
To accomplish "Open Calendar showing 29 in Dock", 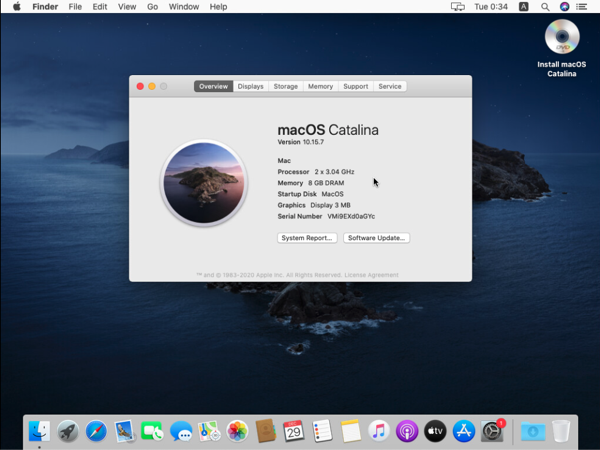I will 294,431.
